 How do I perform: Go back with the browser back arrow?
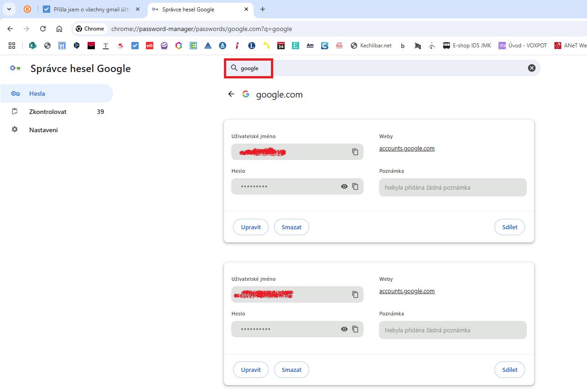point(10,29)
